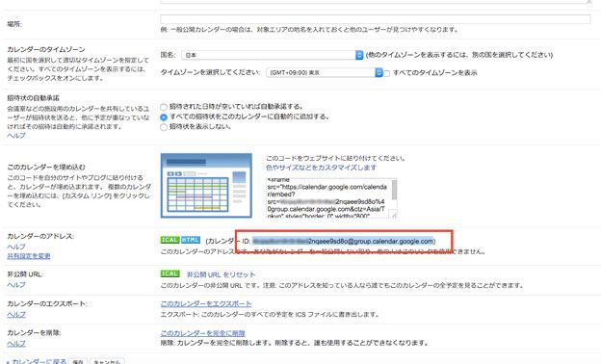Click the highlighted calendar ID group.calendar.google.com text
601x364 pixels.
coord(343,241)
